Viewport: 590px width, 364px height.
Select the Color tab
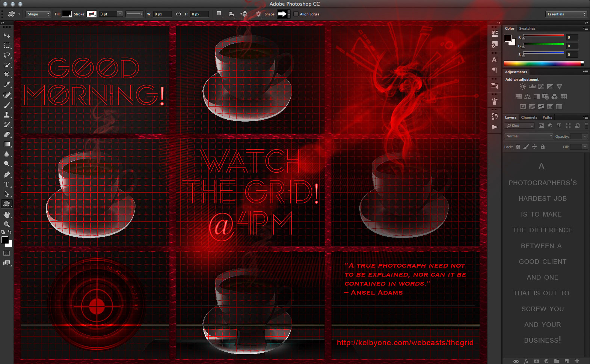510,29
